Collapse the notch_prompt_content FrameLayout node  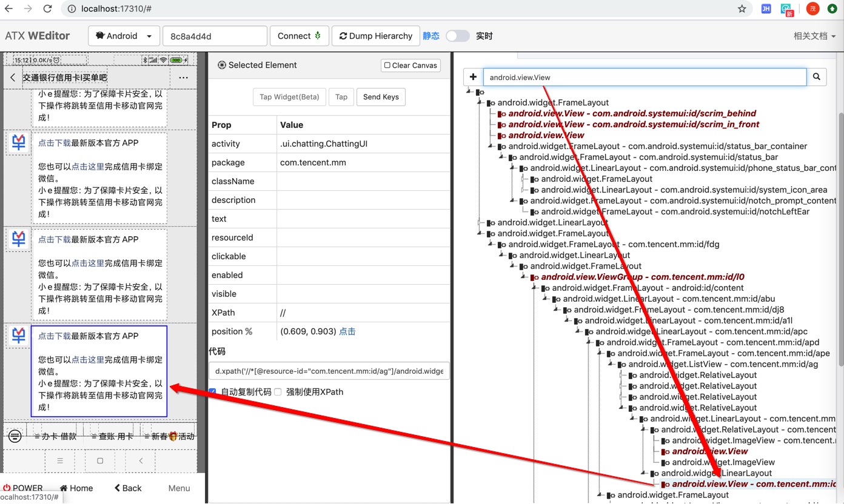(x=513, y=201)
